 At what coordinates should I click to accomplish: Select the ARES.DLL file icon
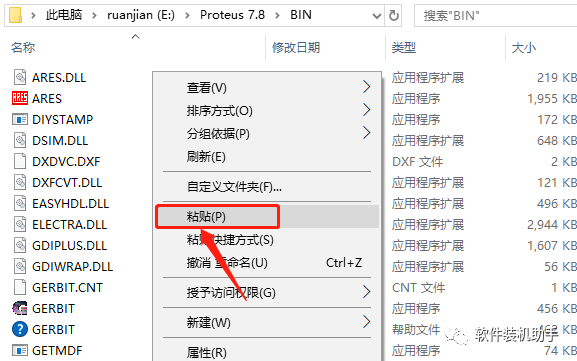click(20, 77)
